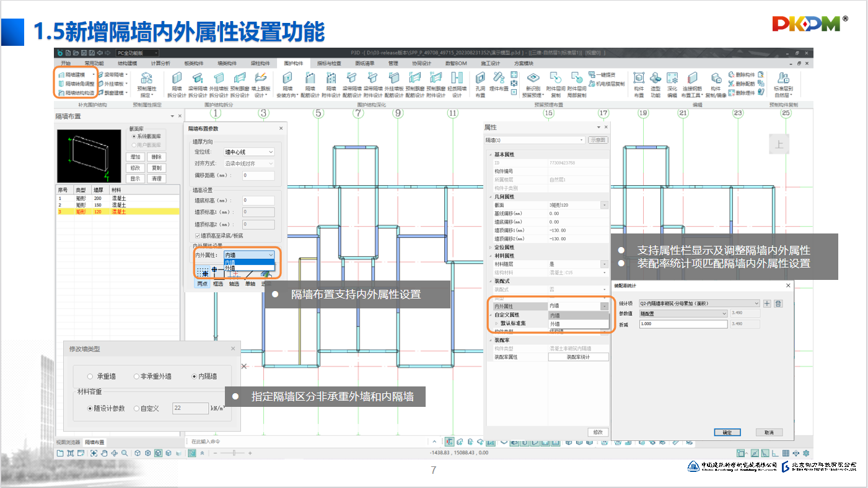Click the 隔墙拆分设计 tool icon

(x=177, y=79)
